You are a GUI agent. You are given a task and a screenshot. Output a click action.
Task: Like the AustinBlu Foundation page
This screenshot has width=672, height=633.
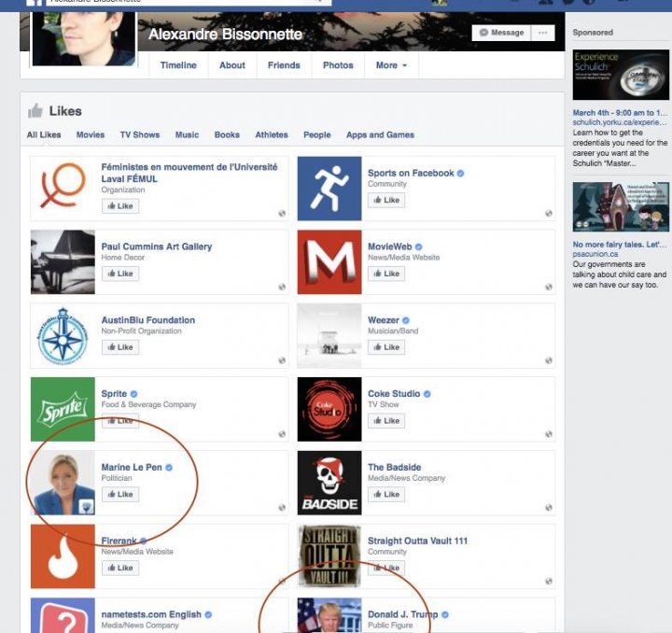(x=120, y=347)
